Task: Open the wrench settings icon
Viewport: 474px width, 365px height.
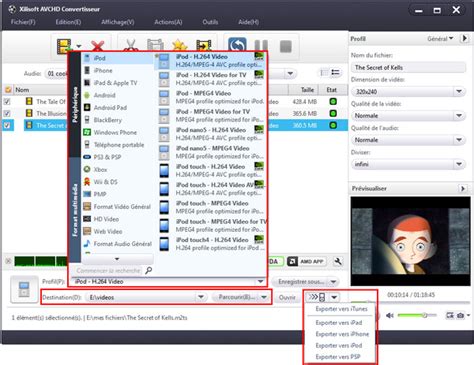Action: click(x=338, y=261)
